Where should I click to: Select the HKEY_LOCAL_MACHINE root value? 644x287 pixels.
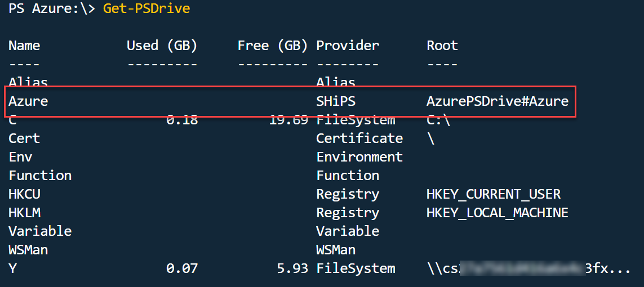coord(498,213)
